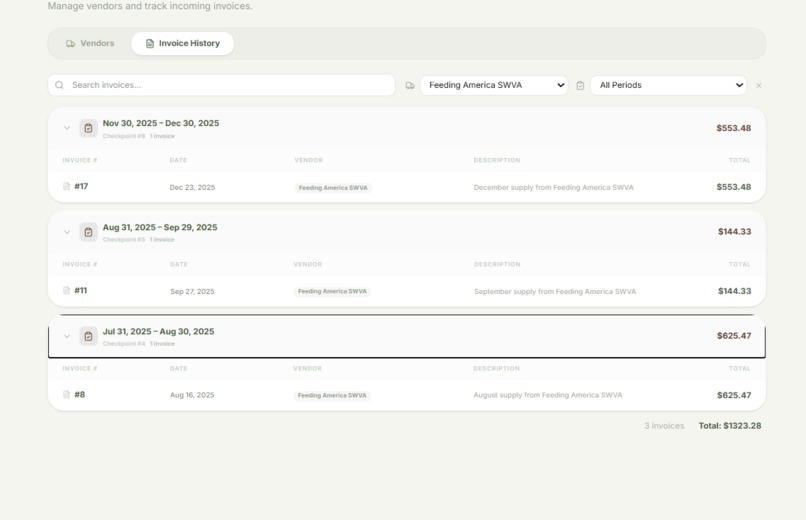Click the magnifier icon in the search box

60,85
